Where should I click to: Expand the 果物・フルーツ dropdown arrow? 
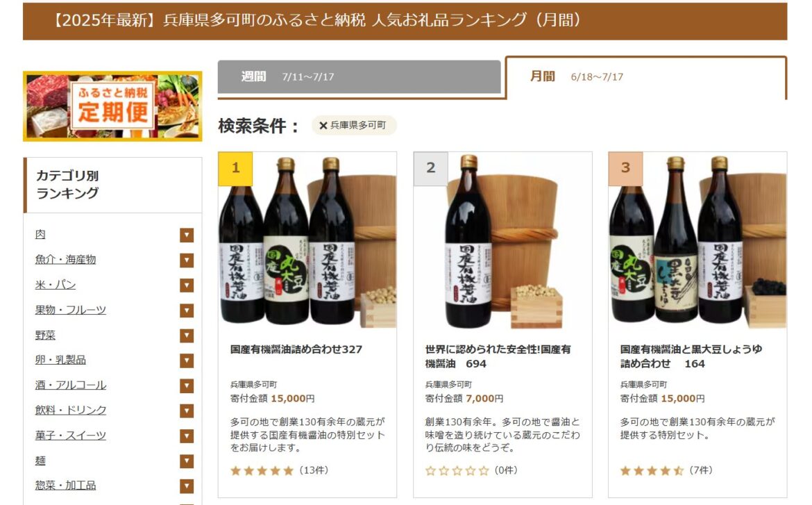tap(187, 311)
